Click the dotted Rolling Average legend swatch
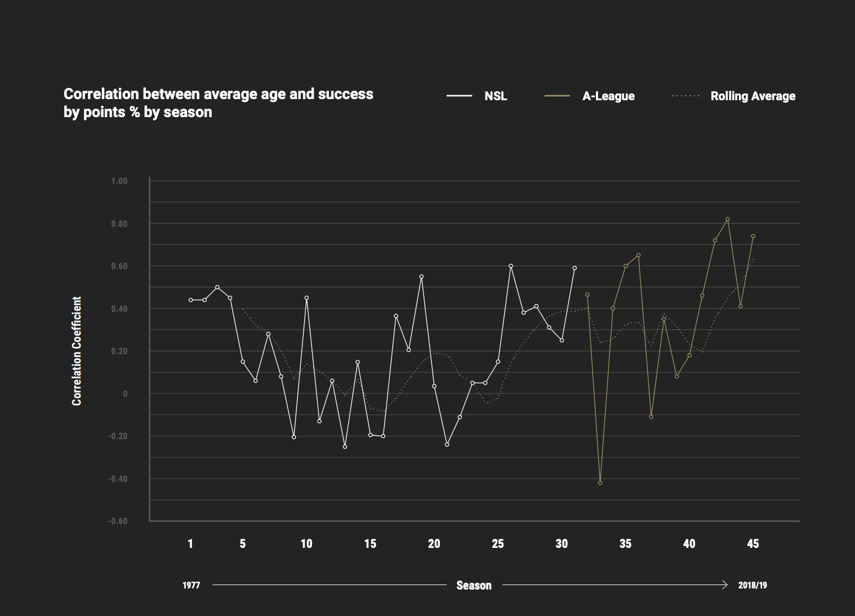The height and width of the screenshot is (616, 855). [685, 96]
